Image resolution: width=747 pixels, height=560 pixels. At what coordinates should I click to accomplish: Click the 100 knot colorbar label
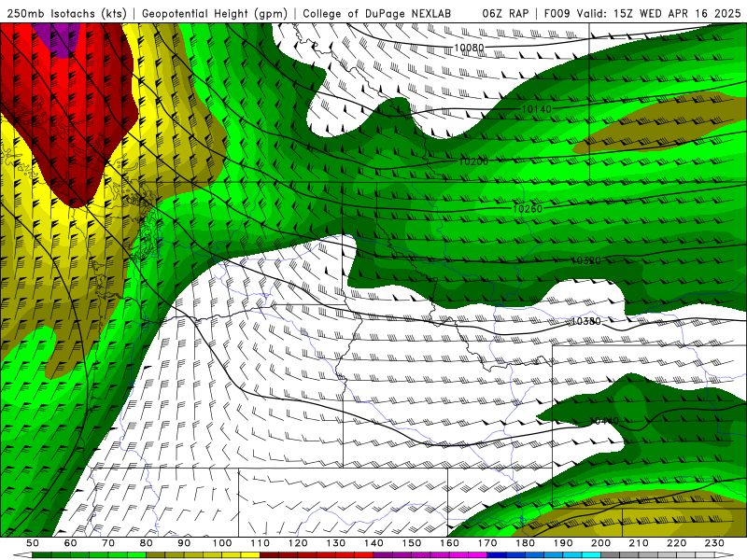(x=221, y=543)
